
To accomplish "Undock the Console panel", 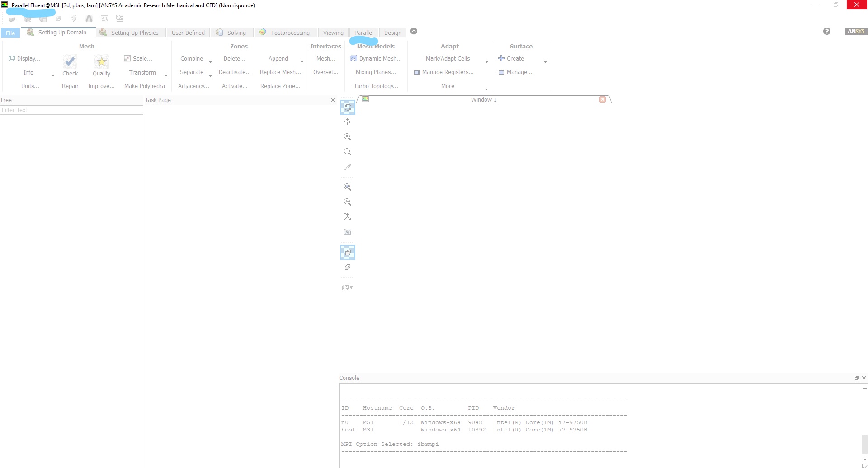I will [x=856, y=378].
